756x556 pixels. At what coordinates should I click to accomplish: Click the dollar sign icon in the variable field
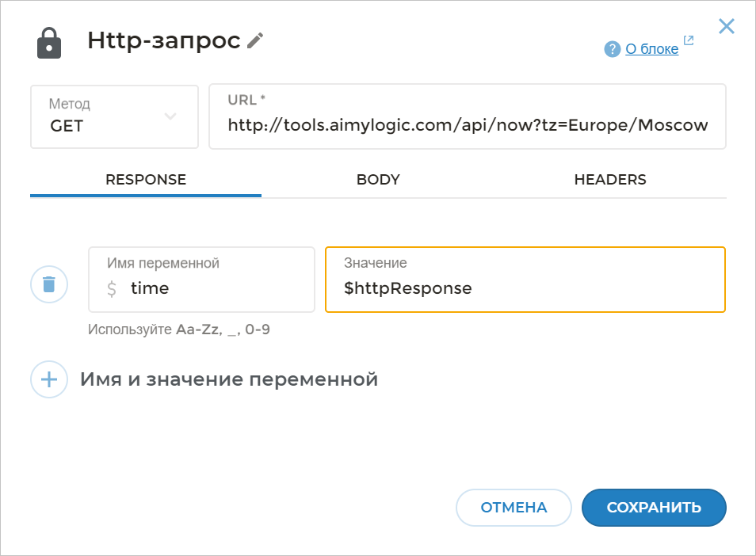point(110,289)
